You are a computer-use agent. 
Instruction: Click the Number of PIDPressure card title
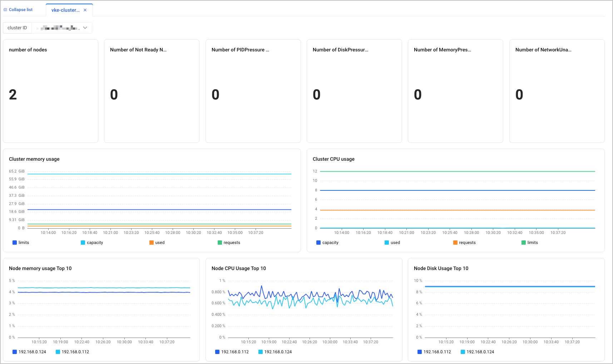click(240, 50)
